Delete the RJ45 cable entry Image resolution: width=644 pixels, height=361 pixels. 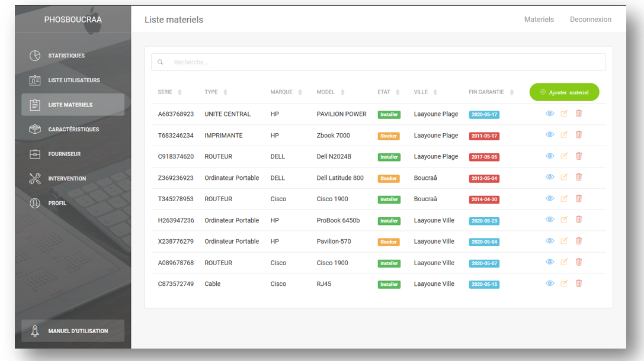tap(579, 283)
